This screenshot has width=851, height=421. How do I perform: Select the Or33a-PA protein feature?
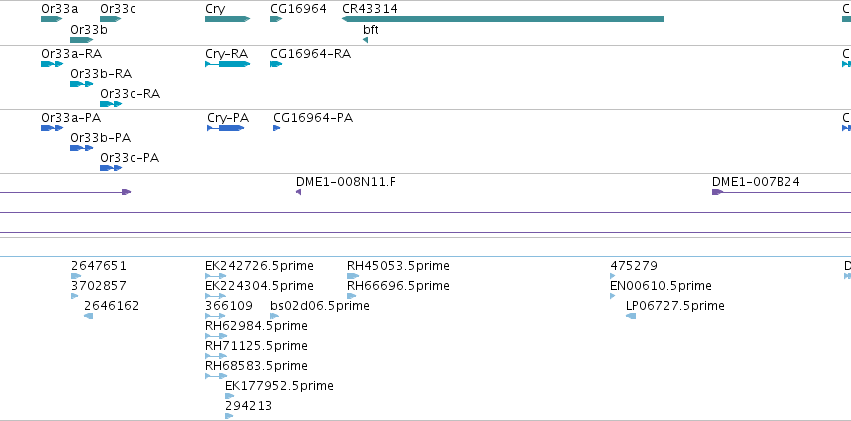click(52, 128)
